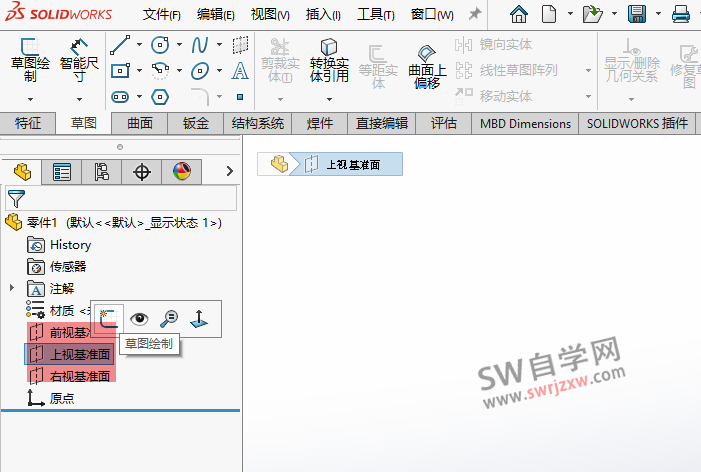Open the 草图绘制 dropdown arrow
Image resolution: width=701 pixels, height=472 pixels.
point(30,99)
